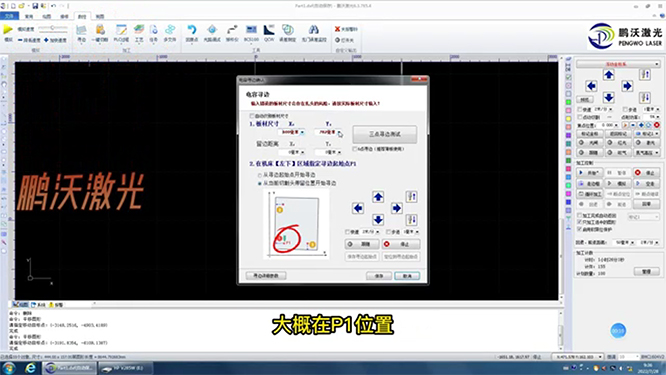Image resolution: width=666 pixels, height=375 pixels.
Task: Click the binoculars monitoring icon in ribbon
Action: click(314, 30)
